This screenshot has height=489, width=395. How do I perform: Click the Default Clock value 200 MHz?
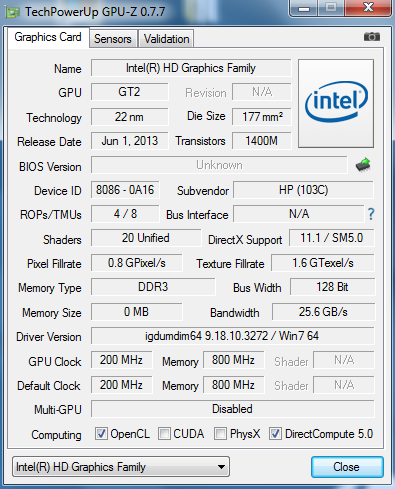(x=121, y=385)
